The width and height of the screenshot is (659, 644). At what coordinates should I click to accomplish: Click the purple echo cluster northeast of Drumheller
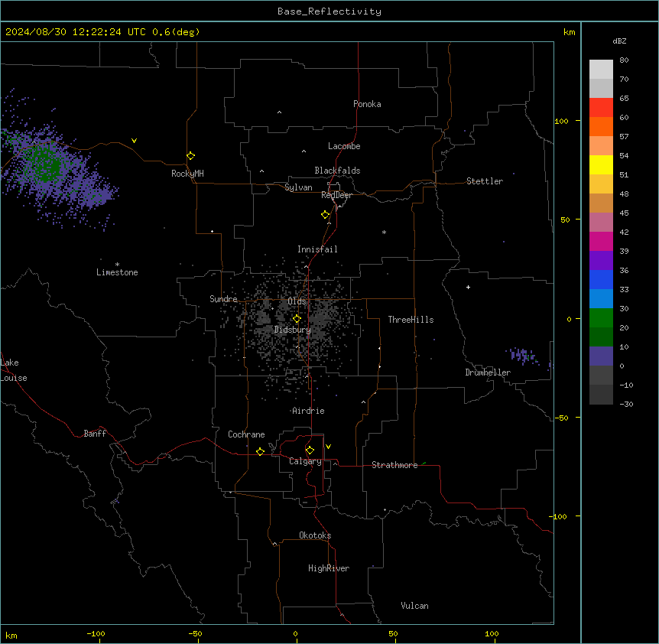(523, 356)
